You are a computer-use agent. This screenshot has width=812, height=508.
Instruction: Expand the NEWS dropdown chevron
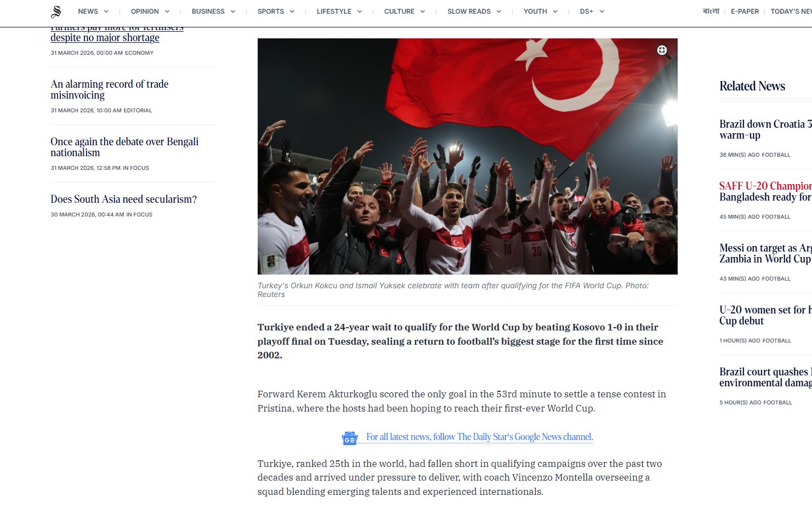pos(107,11)
